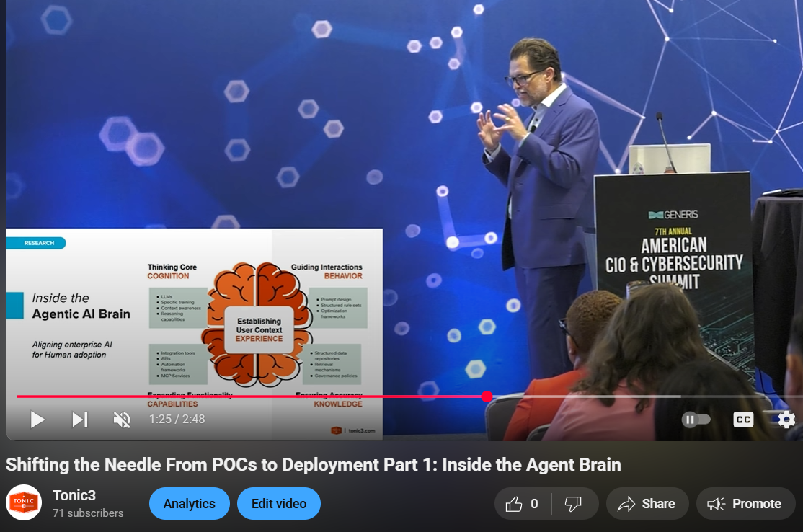Play the video
803x532 pixels.
(x=37, y=420)
